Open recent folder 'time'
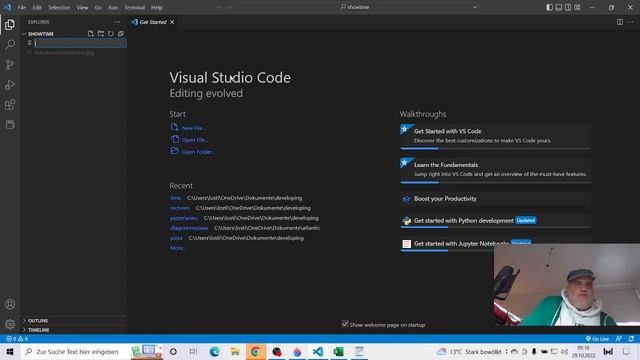 [176, 198]
